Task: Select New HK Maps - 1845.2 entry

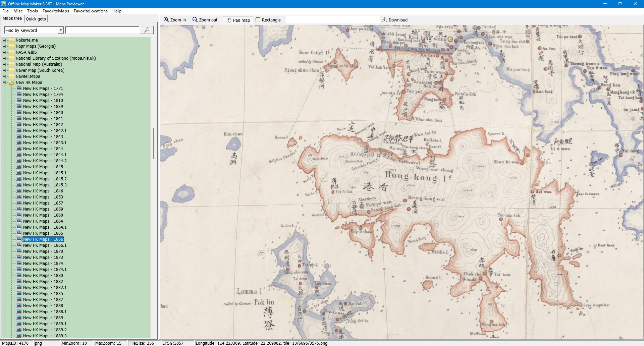Action: 45,179
